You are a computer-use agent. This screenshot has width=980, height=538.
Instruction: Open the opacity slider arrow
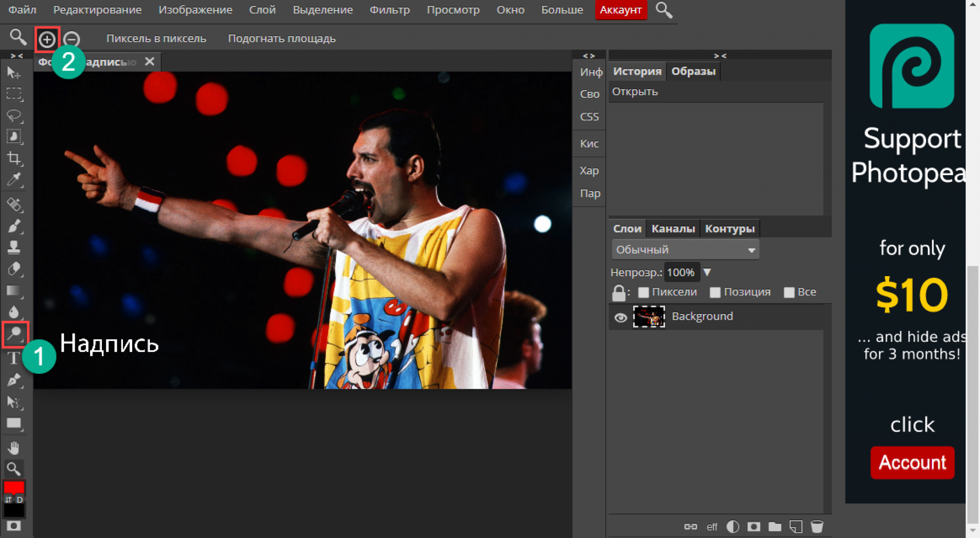coord(707,272)
